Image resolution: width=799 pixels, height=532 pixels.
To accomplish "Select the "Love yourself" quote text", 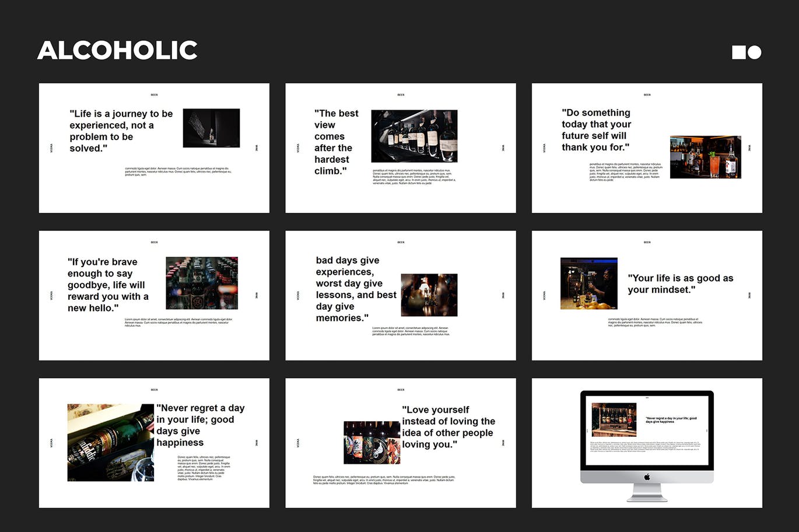I will pyautogui.click(x=448, y=427).
